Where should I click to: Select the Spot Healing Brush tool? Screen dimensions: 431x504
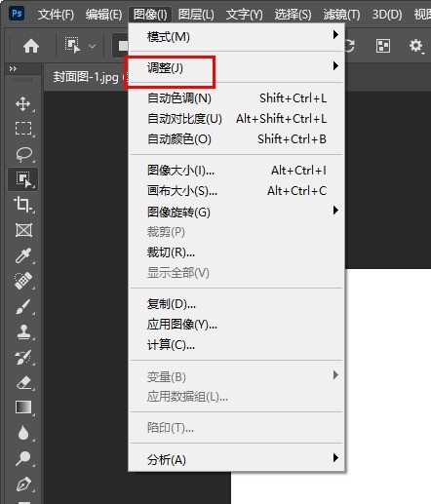[x=23, y=280]
